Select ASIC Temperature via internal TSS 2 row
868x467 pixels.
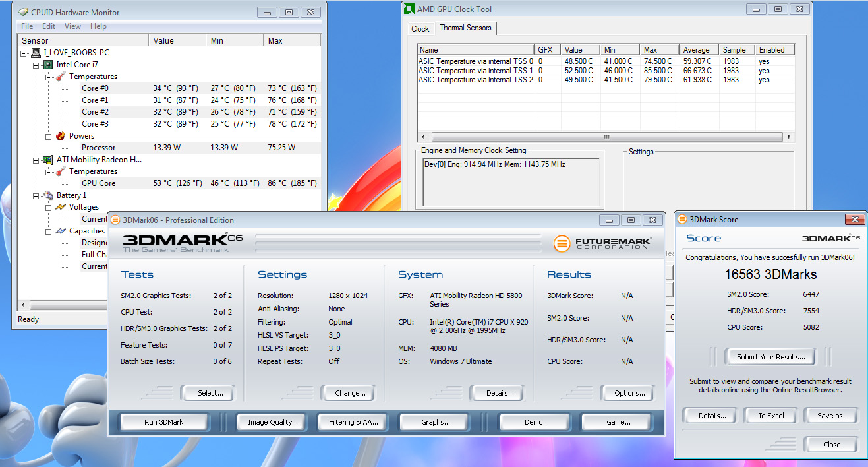(606, 80)
